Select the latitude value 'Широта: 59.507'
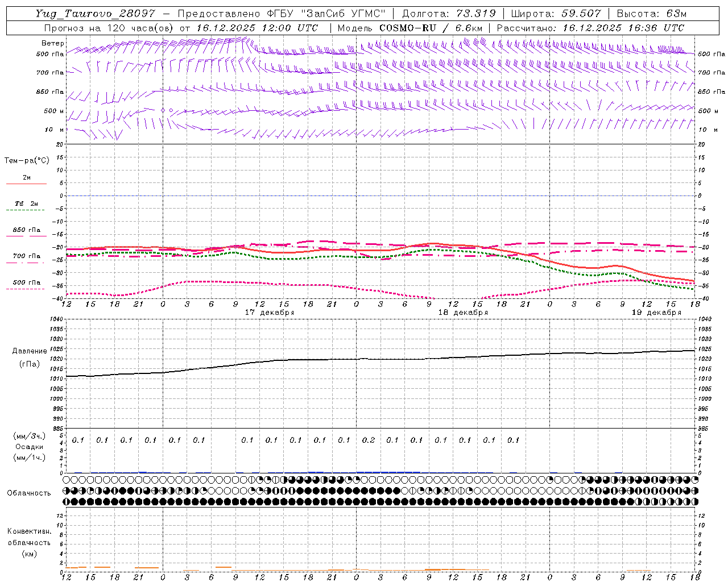Screen dimensions: 728x582 pyautogui.click(x=556, y=14)
